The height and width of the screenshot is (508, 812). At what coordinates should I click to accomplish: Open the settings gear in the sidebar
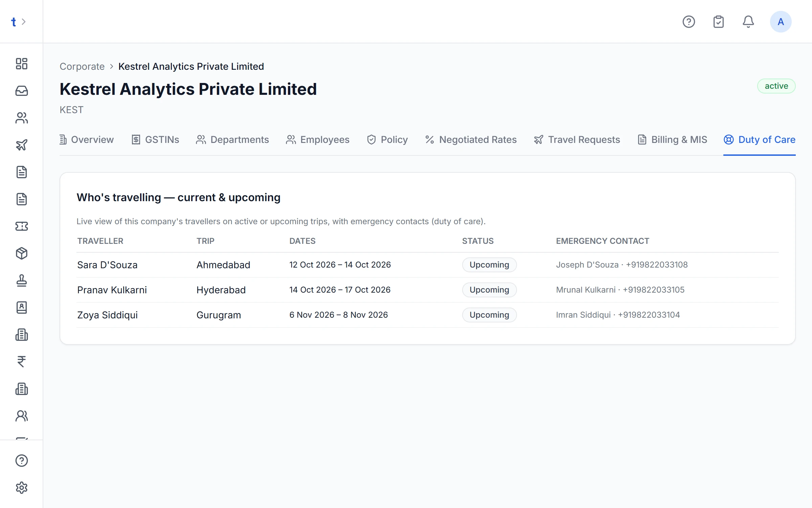tap(22, 488)
